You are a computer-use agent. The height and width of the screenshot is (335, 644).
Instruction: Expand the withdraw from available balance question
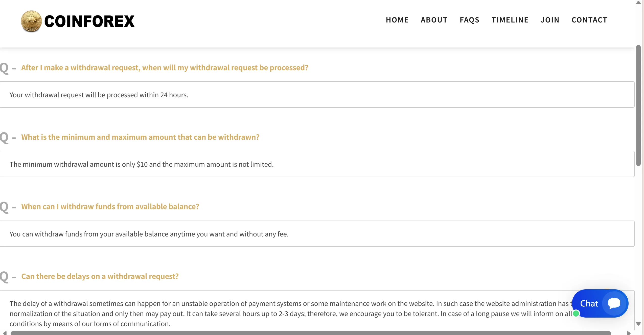[x=110, y=207]
